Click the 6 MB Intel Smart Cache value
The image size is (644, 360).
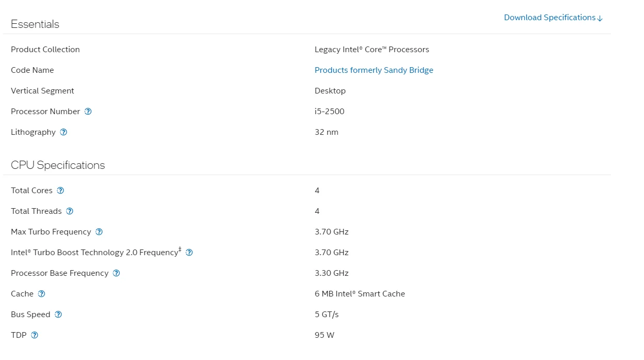[360, 294]
